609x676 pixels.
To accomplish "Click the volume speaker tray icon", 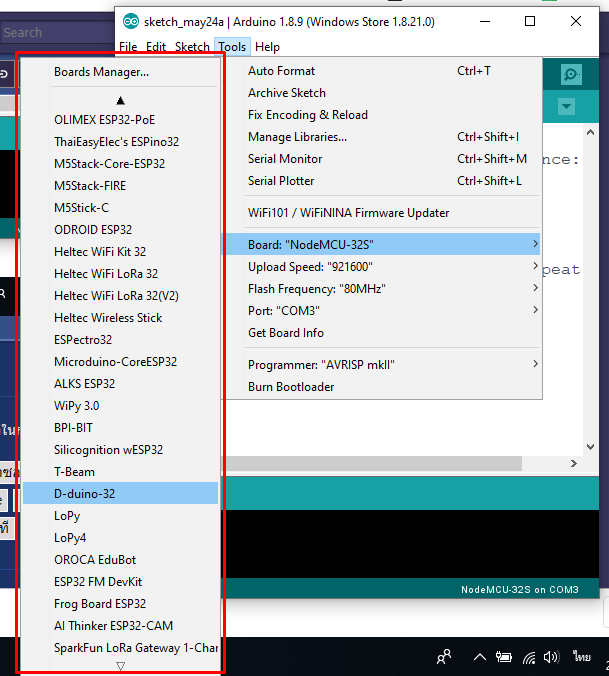I will click(551, 657).
